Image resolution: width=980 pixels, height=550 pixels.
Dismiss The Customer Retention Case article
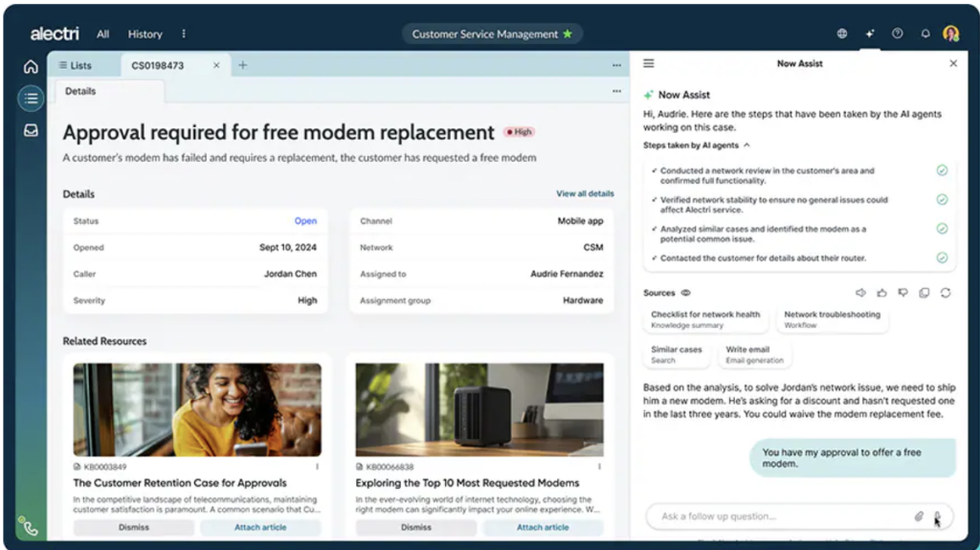click(x=134, y=527)
